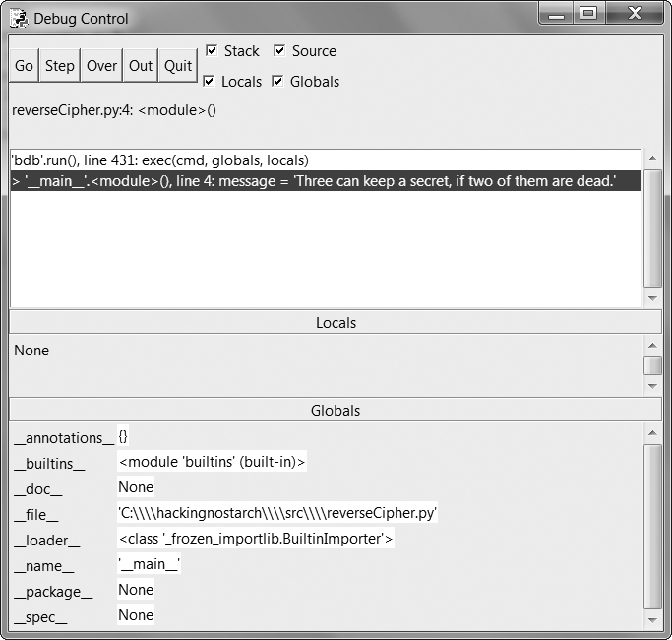Click the __name__ variable name
The image size is (672, 640).
click(44, 566)
